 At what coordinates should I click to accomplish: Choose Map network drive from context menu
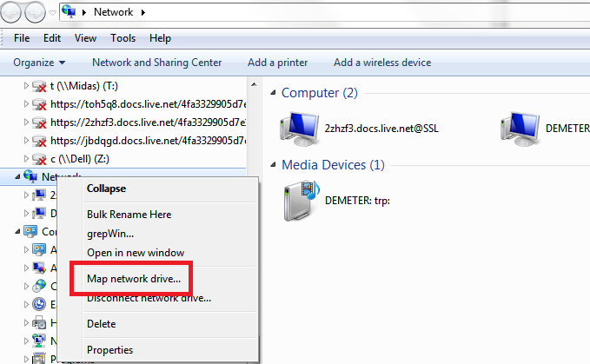click(134, 279)
